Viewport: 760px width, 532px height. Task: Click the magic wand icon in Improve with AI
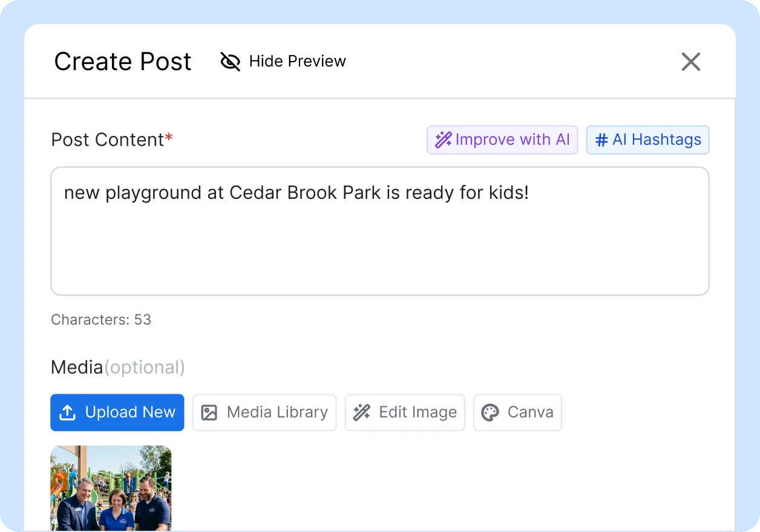444,140
